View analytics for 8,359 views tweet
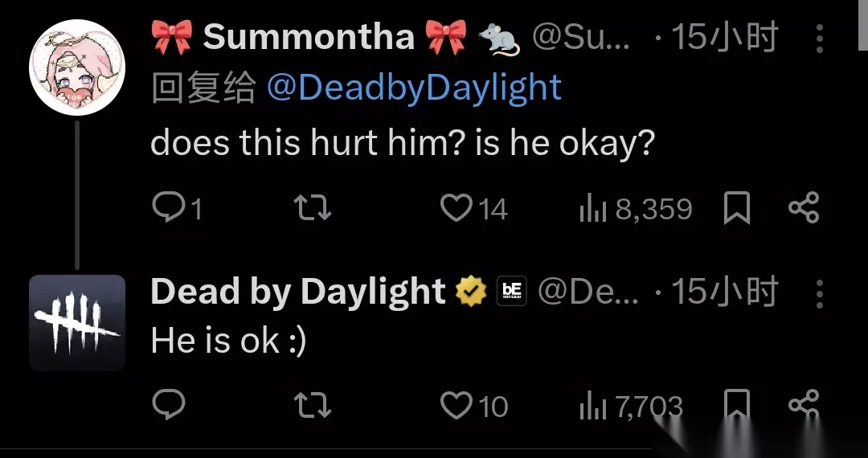Screen dimensions: 868x458 tap(636, 209)
